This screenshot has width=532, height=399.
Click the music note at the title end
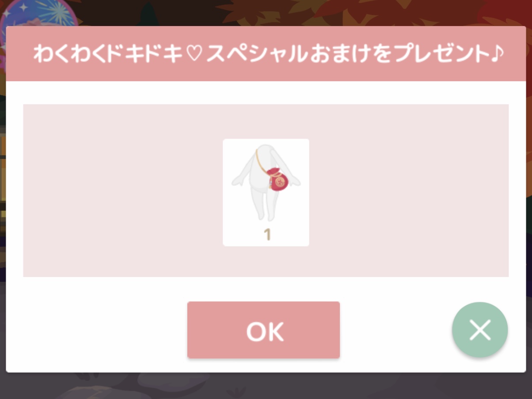[497, 54]
